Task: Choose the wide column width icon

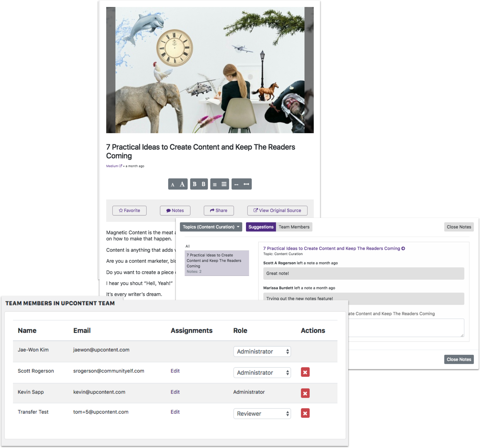Action: [246, 184]
